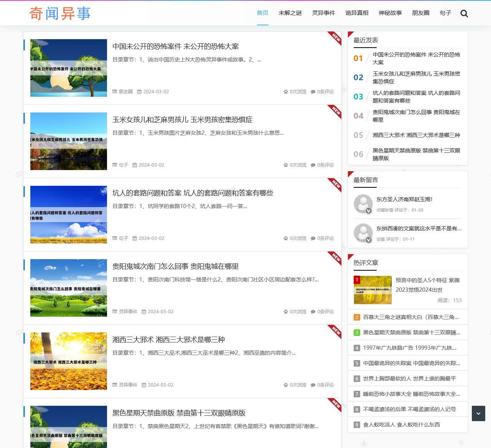Open article 湘西三大邪术 title link
This screenshot has width=491, height=448.
point(169,340)
